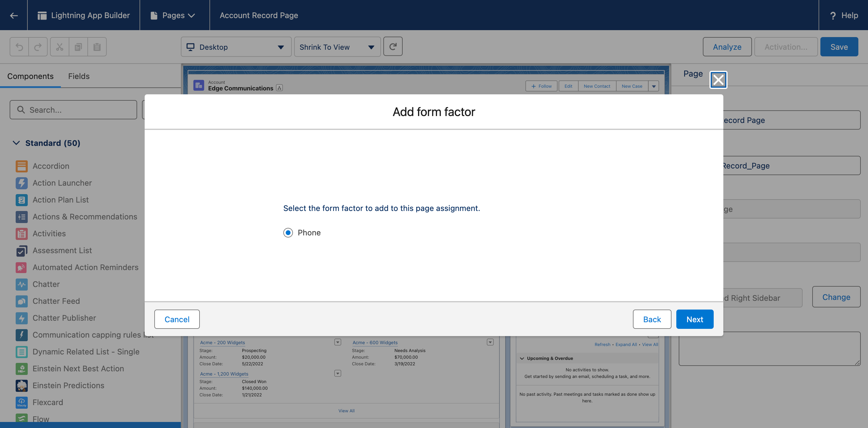The width and height of the screenshot is (868, 428).
Task: Click the undo icon in the toolbar
Action: 19,46
